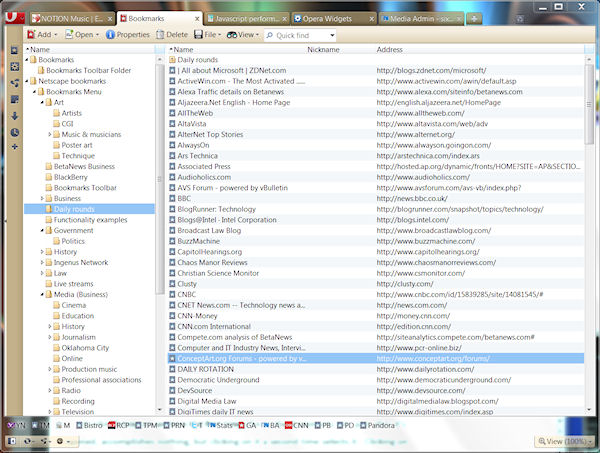Screen dimensions: 600x453
Task: Collapse the Art folder
Action: 42,103
